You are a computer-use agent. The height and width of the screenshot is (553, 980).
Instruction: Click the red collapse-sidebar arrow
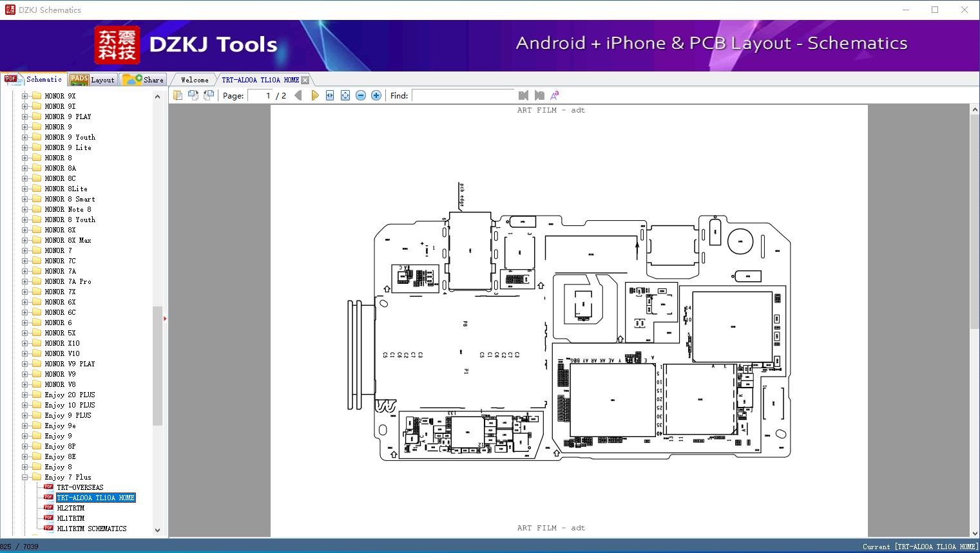click(x=165, y=318)
